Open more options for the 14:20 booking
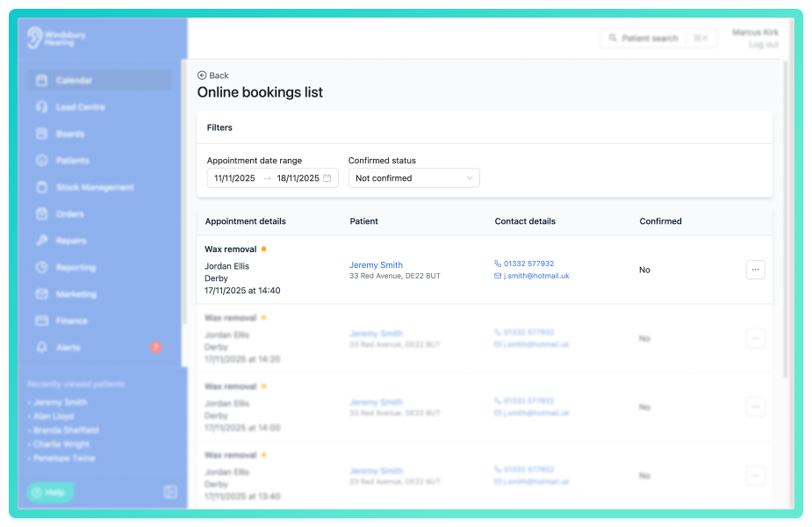Viewport: 812px width, 527px height. pyautogui.click(x=755, y=338)
